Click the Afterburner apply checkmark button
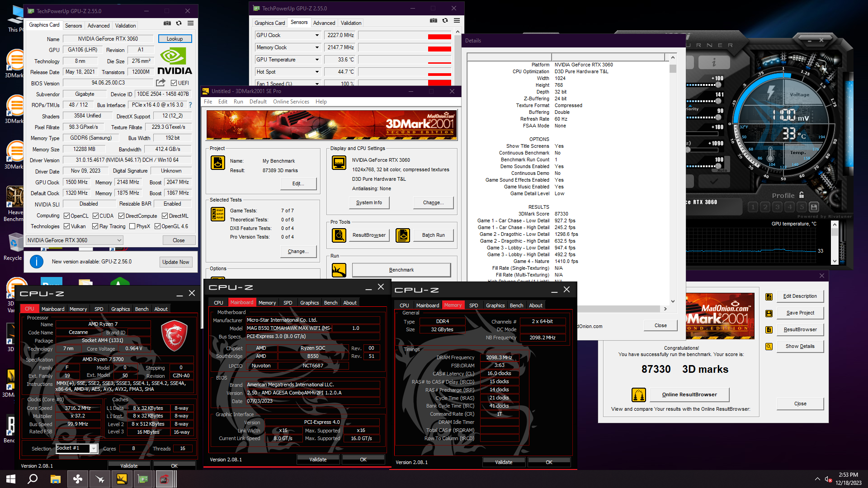 click(x=714, y=181)
